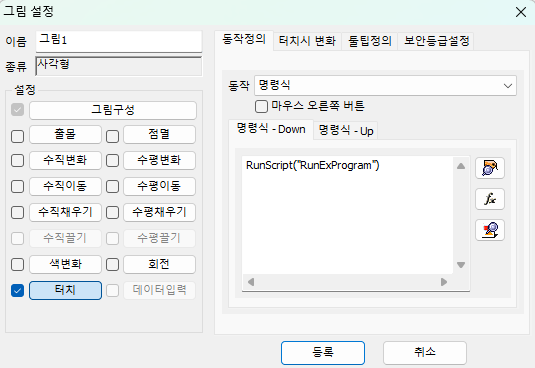Click the 종류 field showing 사각형

tap(119, 66)
